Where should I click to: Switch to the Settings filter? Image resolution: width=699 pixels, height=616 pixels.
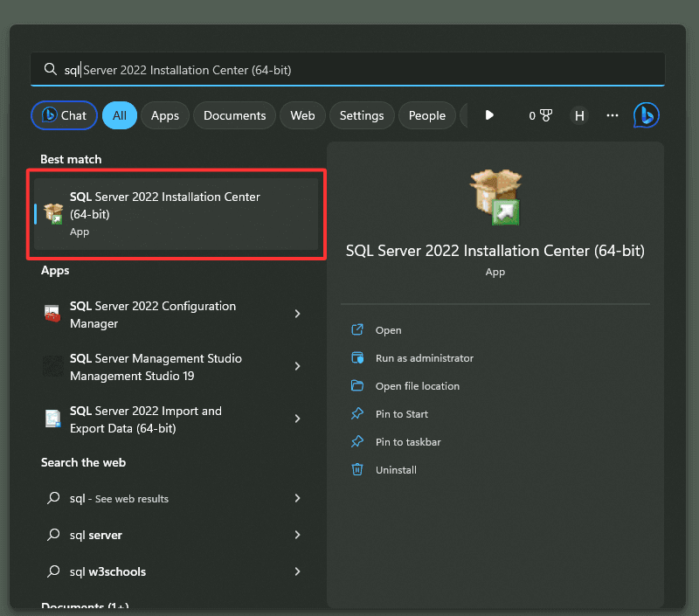click(362, 115)
